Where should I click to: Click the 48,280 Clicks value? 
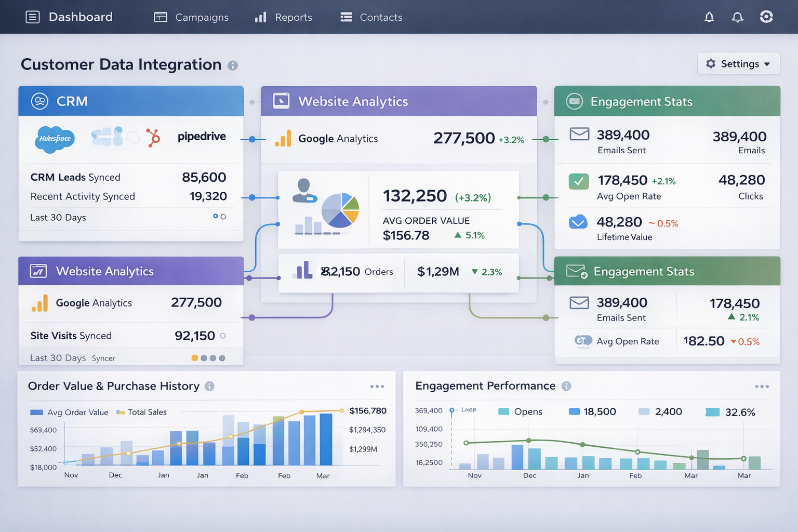click(741, 180)
